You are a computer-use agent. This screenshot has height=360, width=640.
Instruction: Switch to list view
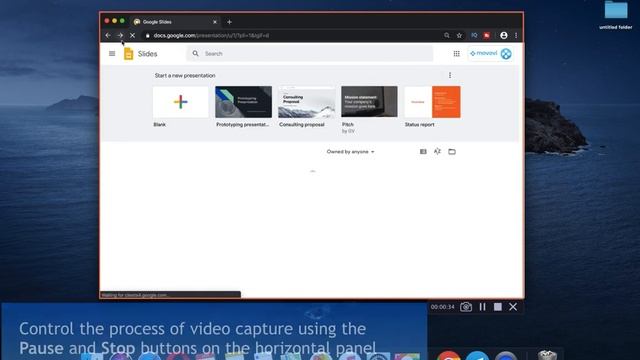423,151
